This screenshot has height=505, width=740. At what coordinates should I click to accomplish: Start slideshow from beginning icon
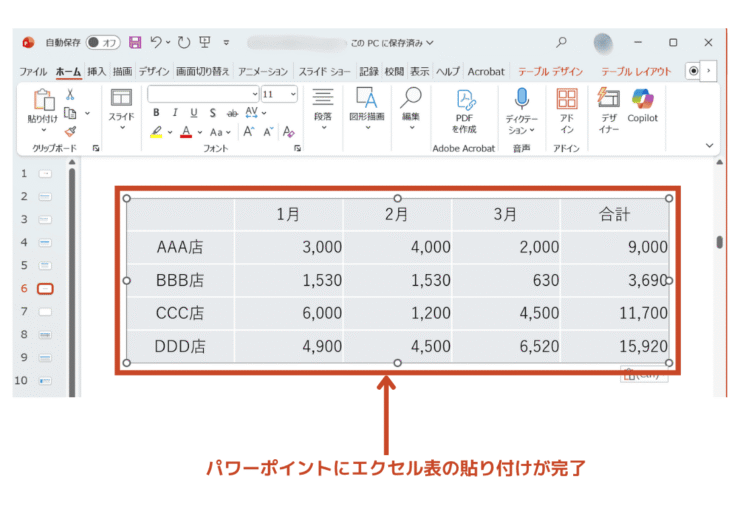pos(205,42)
